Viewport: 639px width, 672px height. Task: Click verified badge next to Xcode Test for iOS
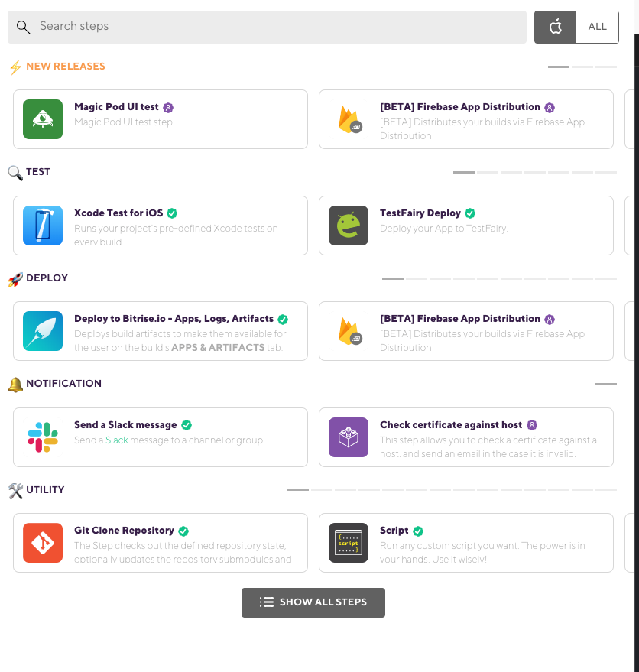172,213
